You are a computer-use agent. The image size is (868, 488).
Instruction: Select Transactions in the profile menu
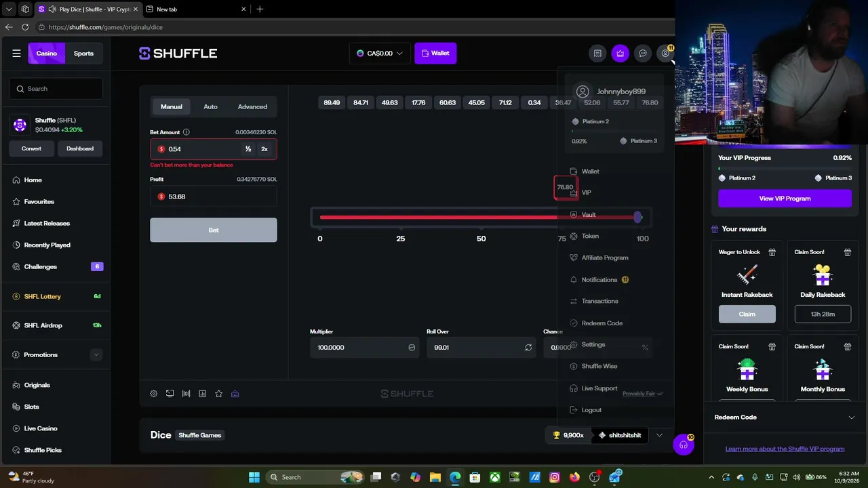[600, 301]
